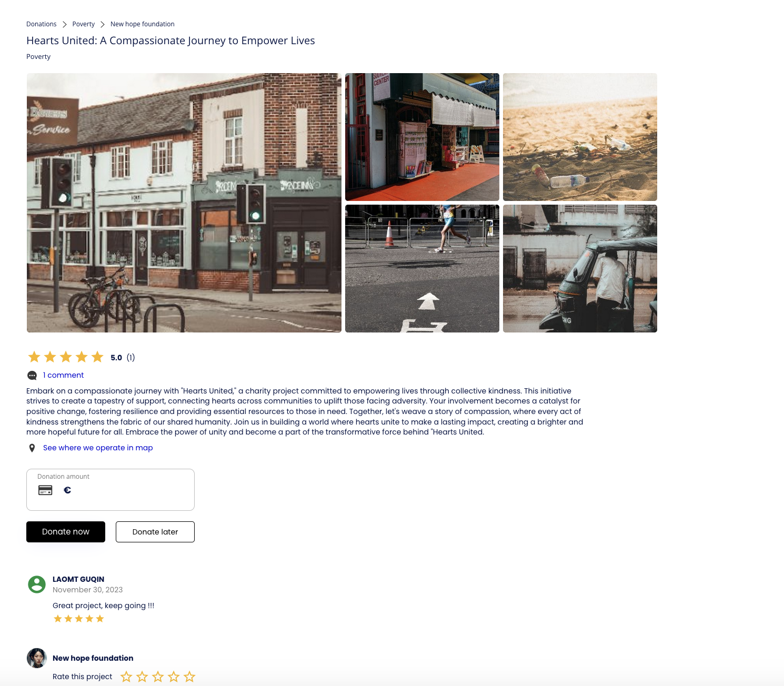Click the euro currency symbol
The image size is (784, 686).
[67, 490]
